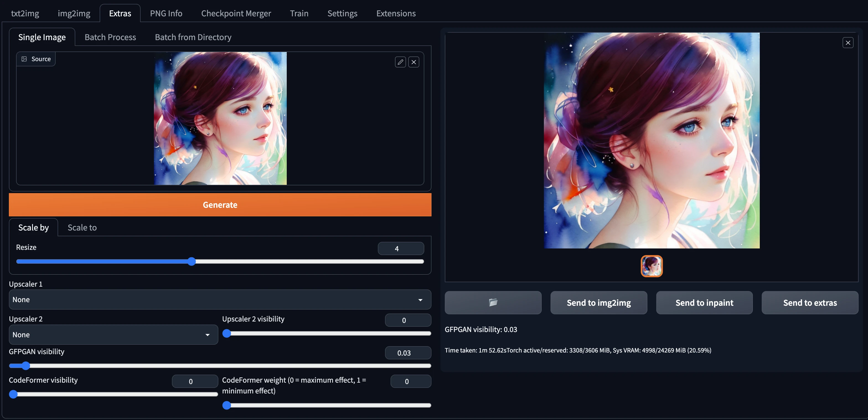Click the Upscaler 2 visibility slider handle
The image size is (868, 420).
point(227,333)
